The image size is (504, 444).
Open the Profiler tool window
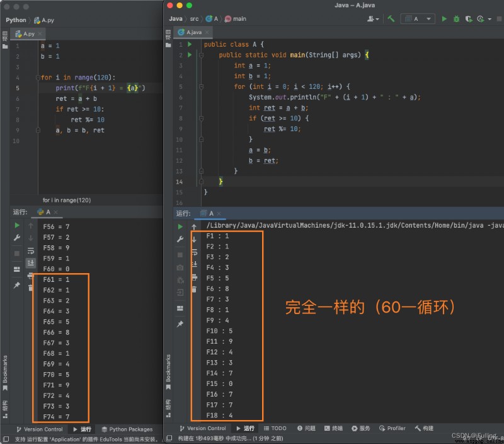pos(392,428)
